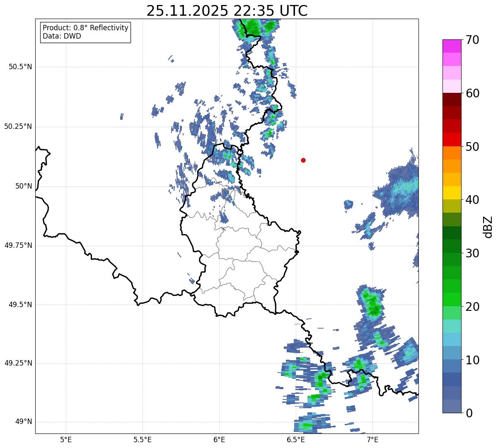Select the 5°E longitude label
498x448 pixels.
(x=66, y=440)
